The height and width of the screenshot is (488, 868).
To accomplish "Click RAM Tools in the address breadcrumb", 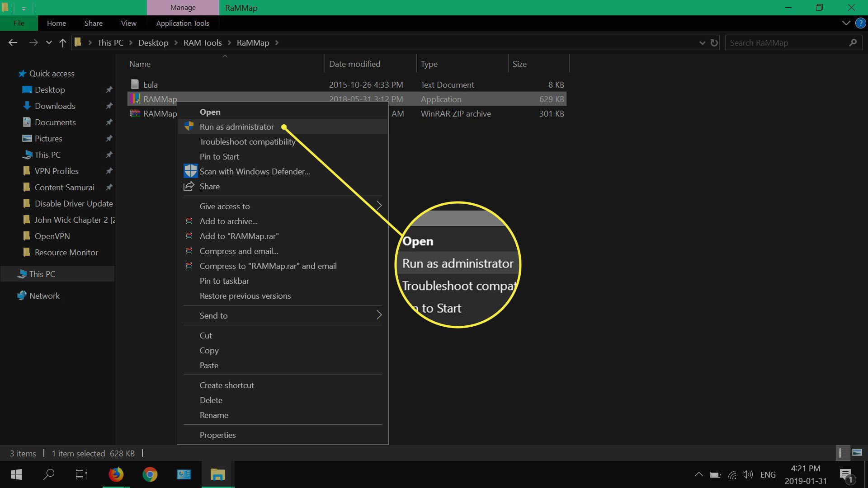I will click(203, 43).
